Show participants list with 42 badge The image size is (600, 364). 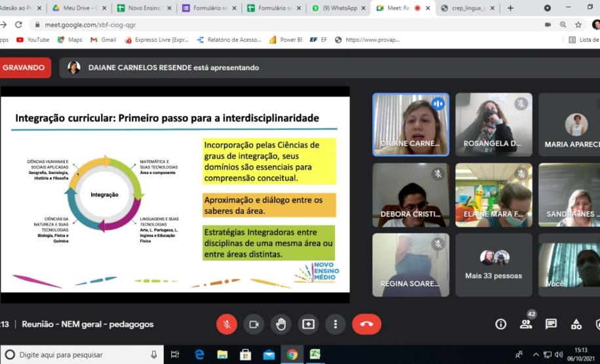tap(526, 324)
